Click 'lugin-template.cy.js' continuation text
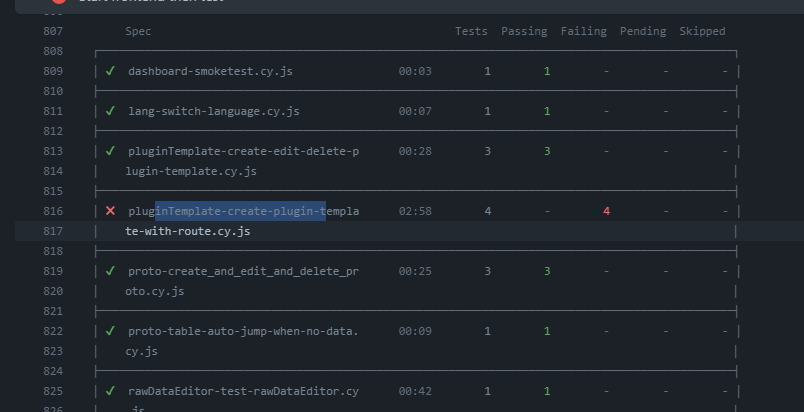Image resolution: width=804 pixels, height=412 pixels. pos(191,171)
